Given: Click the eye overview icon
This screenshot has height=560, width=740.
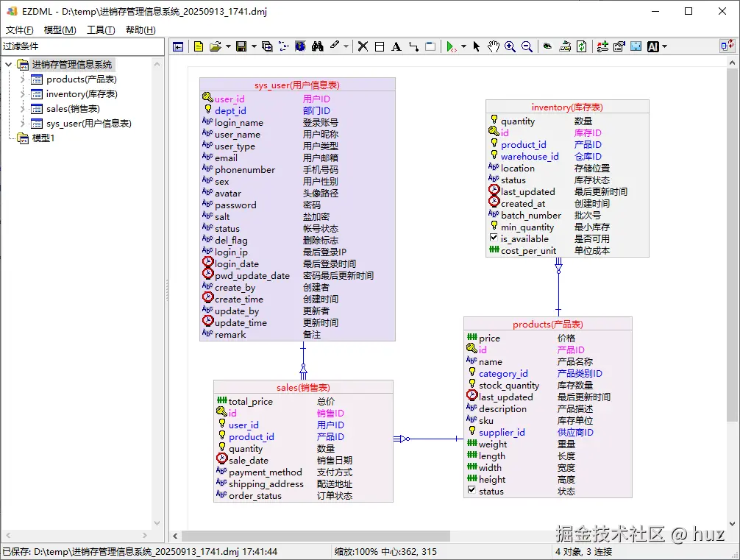Looking at the screenshot, I should tap(547, 46).
